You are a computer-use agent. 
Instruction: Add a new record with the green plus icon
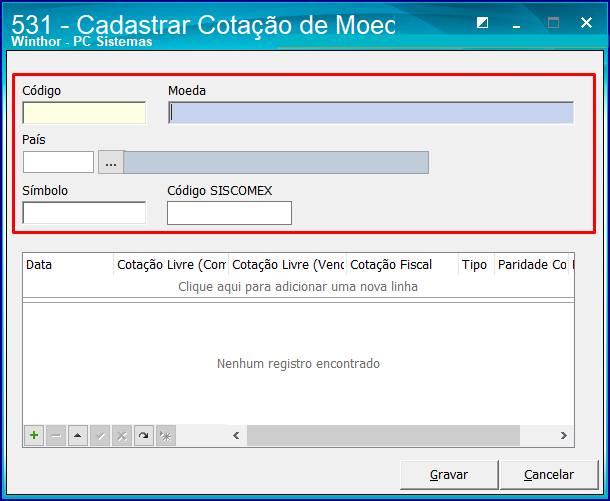pyautogui.click(x=34, y=435)
